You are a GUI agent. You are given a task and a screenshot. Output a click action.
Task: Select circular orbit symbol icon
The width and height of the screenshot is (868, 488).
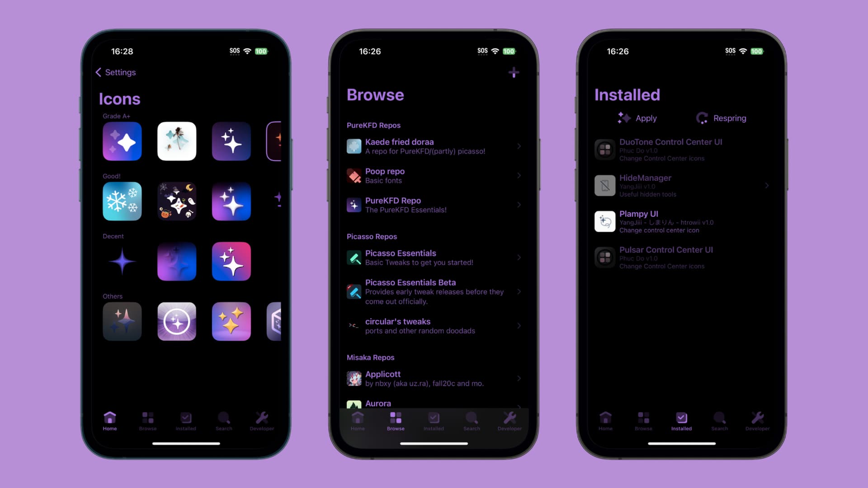coord(176,321)
